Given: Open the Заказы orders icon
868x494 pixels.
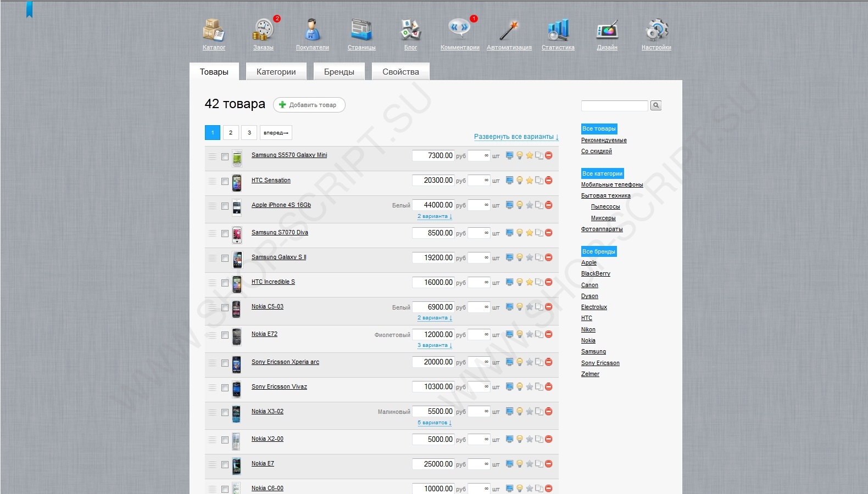Looking at the screenshot, I should point(263,30).
